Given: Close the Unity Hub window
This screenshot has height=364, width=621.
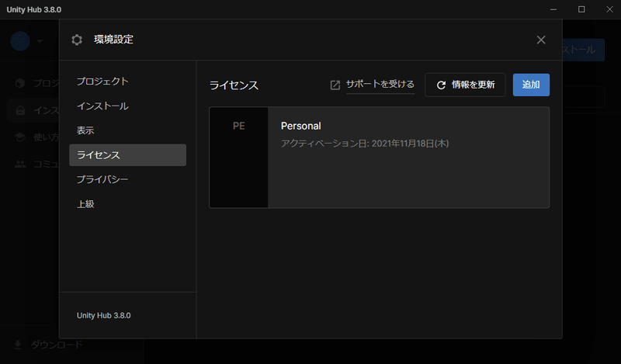Looking at the screenshot, I should [x=609, y=9].
